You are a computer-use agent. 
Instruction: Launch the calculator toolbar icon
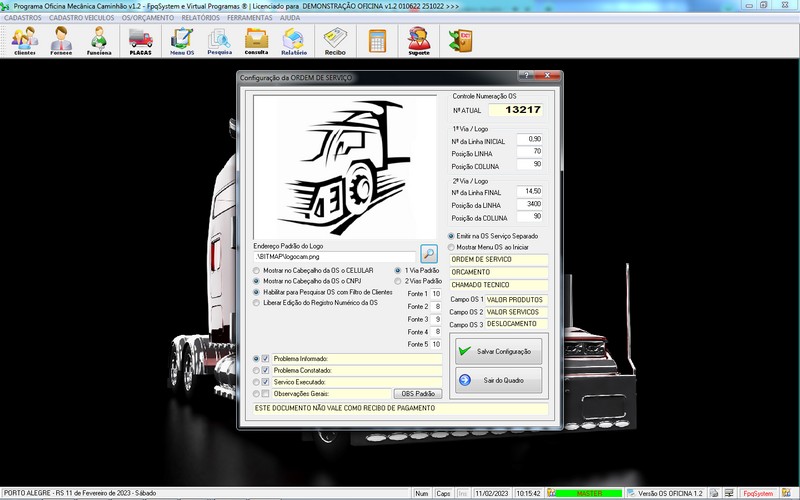(378, 40)
